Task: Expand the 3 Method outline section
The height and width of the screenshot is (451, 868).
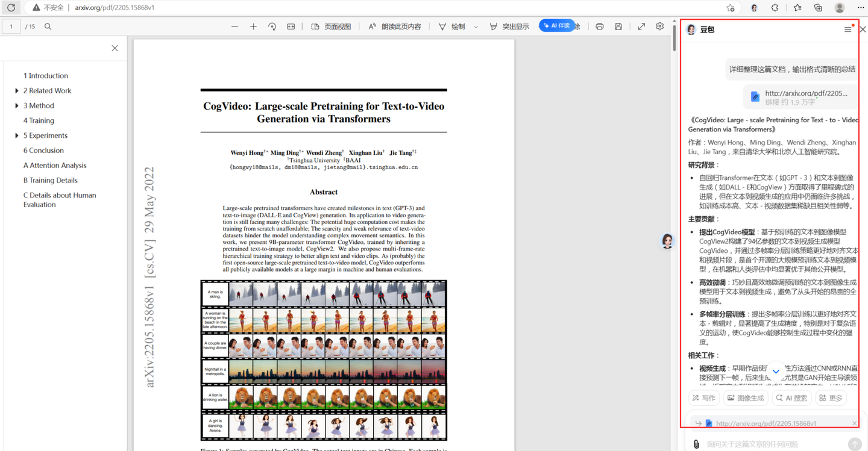Action: pyautogui.click(x=17, y=106)
